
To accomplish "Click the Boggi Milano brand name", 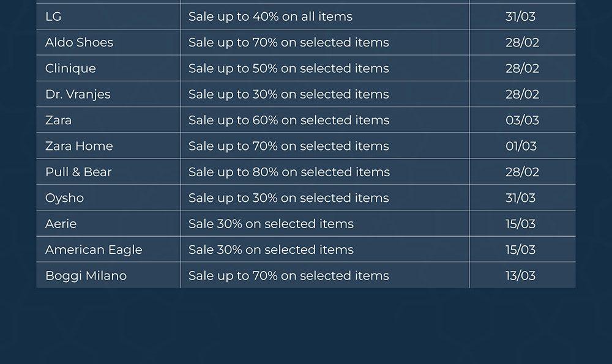I will click(x=86, y=276).
